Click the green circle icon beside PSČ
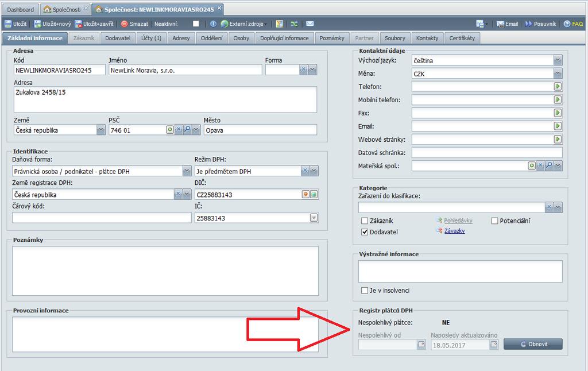The width and height of the screenshot is (588, 371). click(x=170, y=129)
